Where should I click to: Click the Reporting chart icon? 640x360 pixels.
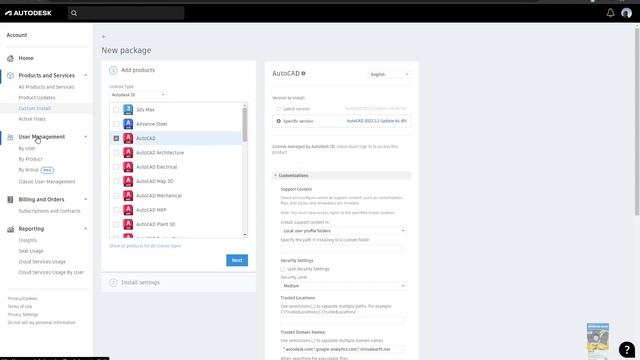click(10, 229)
